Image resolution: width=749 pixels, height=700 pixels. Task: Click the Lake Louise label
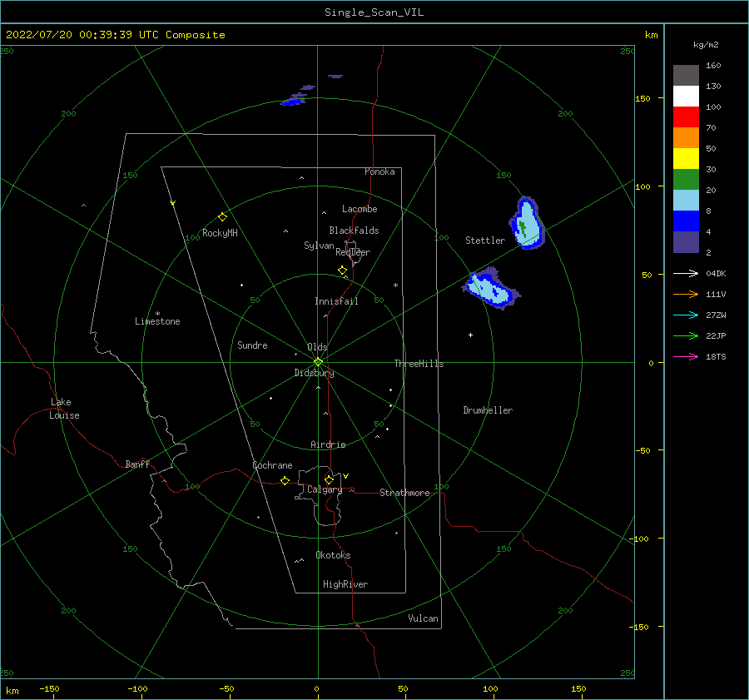(64, 409)
